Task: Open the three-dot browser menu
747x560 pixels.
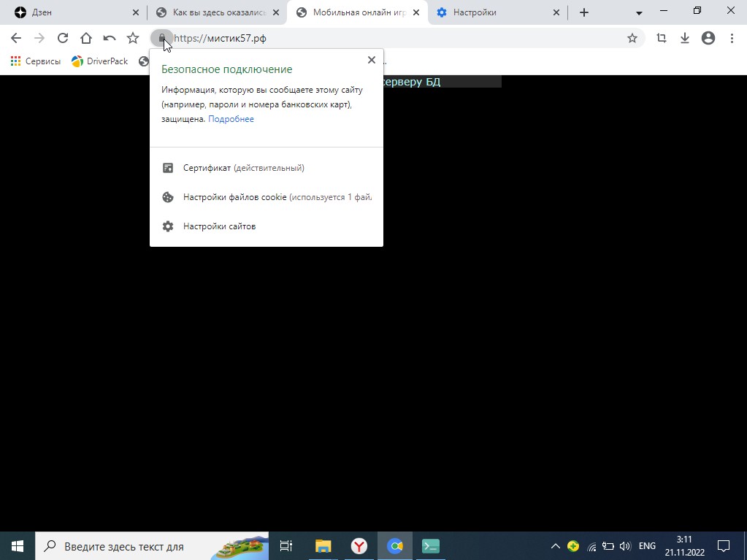Action: pos(732,38)
